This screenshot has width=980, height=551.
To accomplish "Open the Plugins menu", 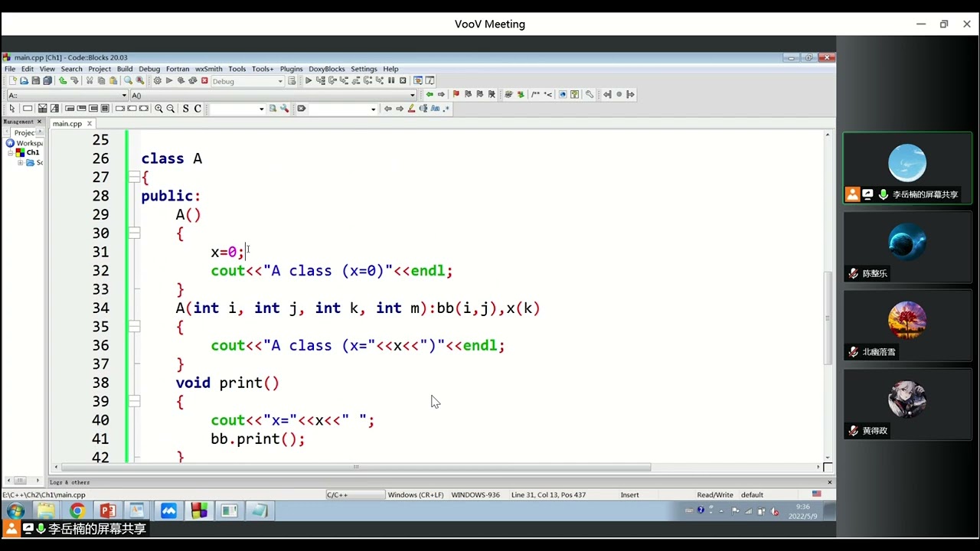I will 291,69.
